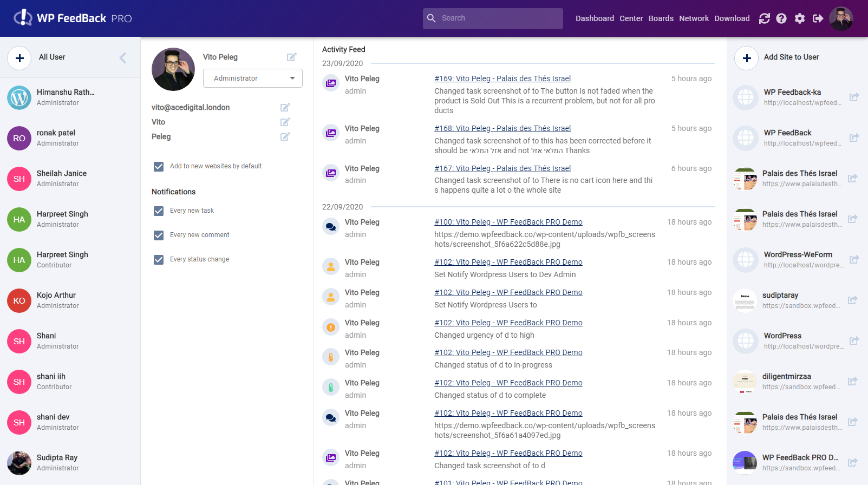Uncheck Add to new websites by default
The height and width of the screenshot is (485, 868).
[159, 166]
